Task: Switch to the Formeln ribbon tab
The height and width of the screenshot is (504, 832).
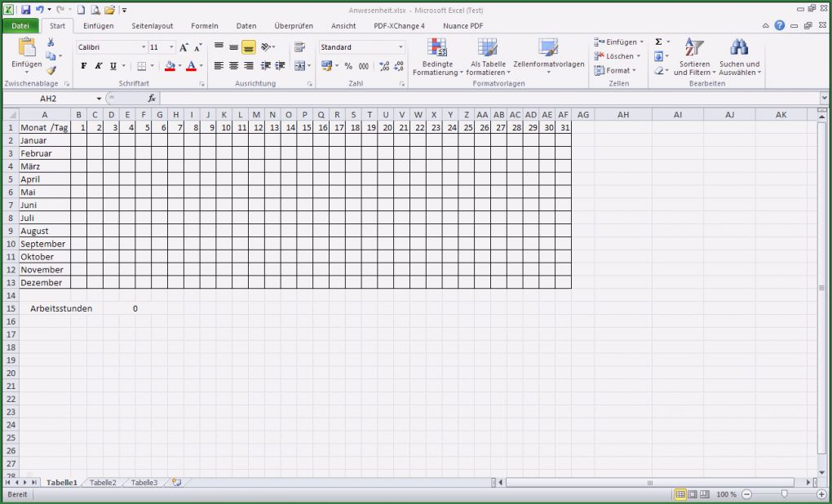Action: pos(205,25)
